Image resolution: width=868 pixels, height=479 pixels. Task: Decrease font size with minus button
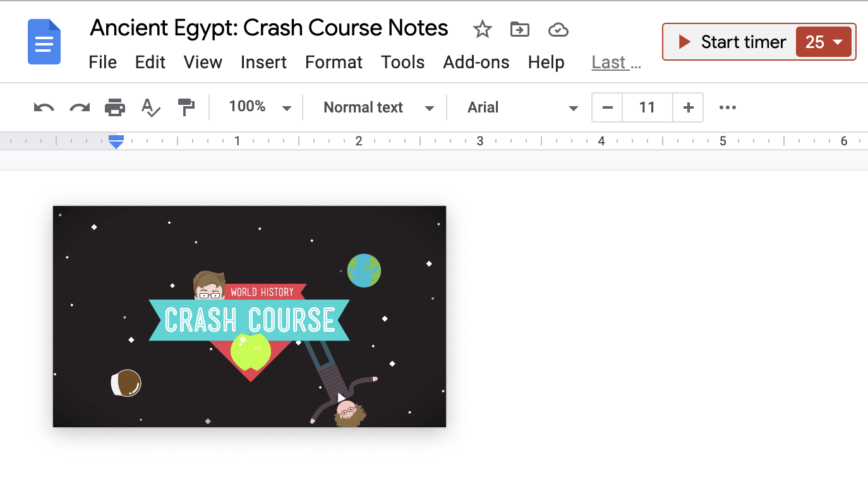click(x=607, y=107)
